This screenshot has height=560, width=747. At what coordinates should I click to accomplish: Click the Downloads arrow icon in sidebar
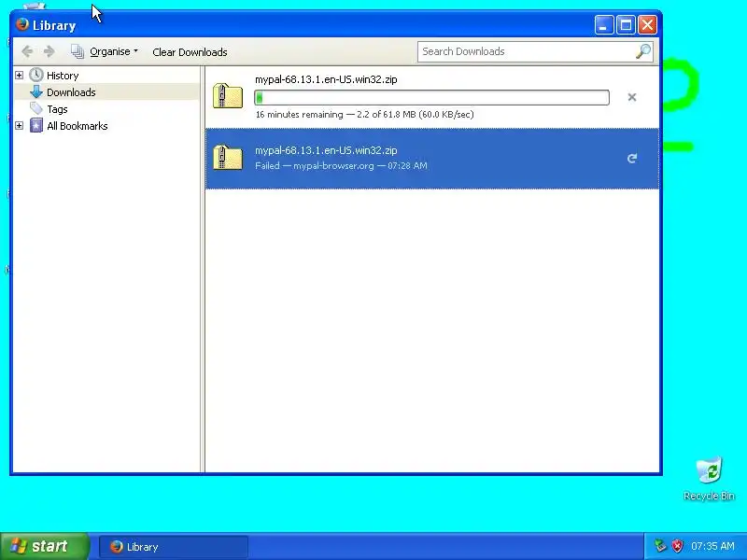coord(36,91)
